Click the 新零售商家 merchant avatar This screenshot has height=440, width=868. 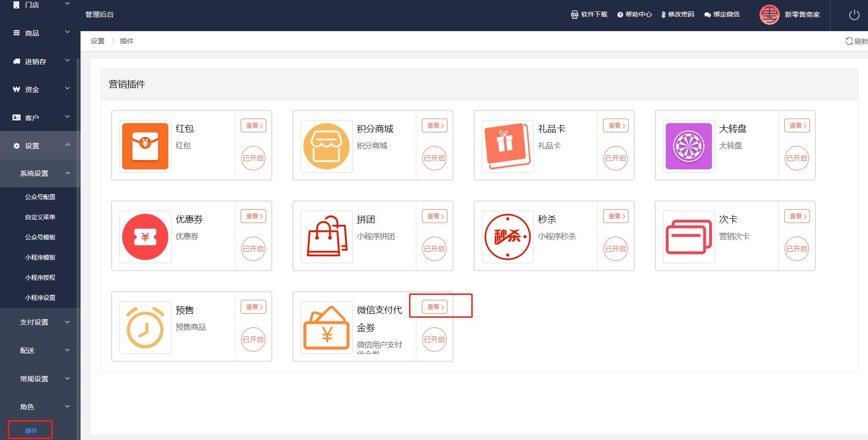coord(770,15)
